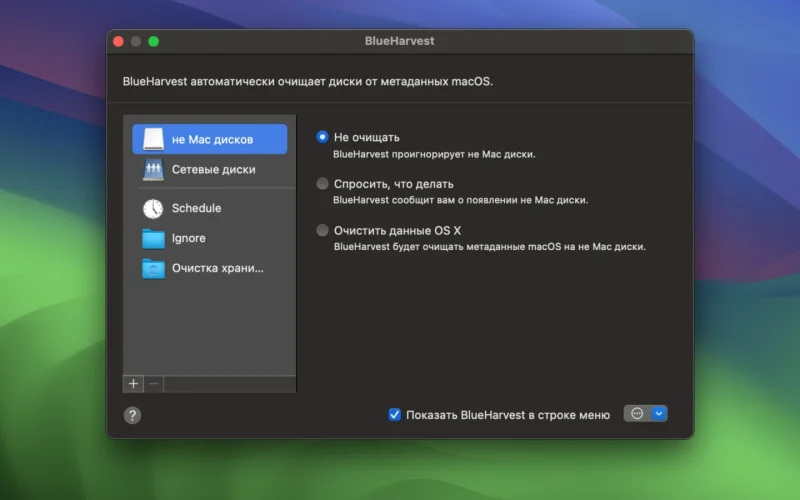Screen dimensions: 800x500
Task: Open help with the question mark button
Action: pos(132,415)
